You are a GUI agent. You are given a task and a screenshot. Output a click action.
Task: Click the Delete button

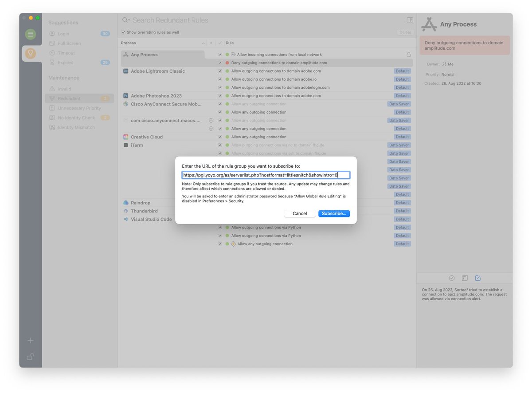tap(405, 32)
